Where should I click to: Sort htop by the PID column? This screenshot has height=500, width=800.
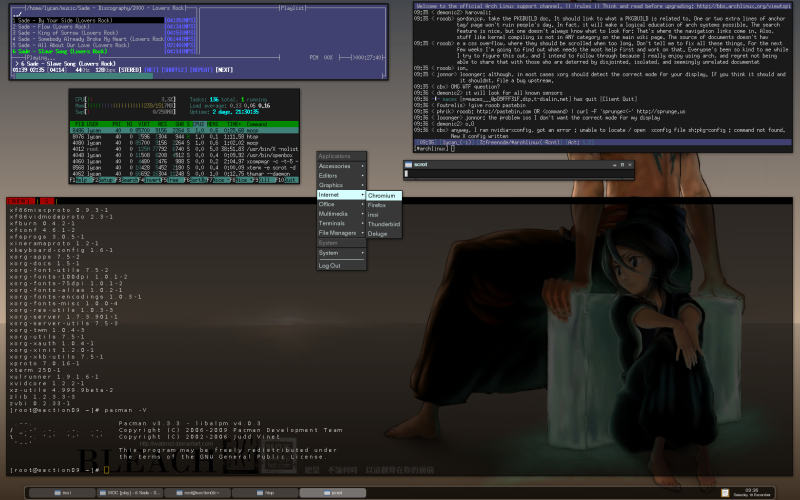click(x=79, y=124)
